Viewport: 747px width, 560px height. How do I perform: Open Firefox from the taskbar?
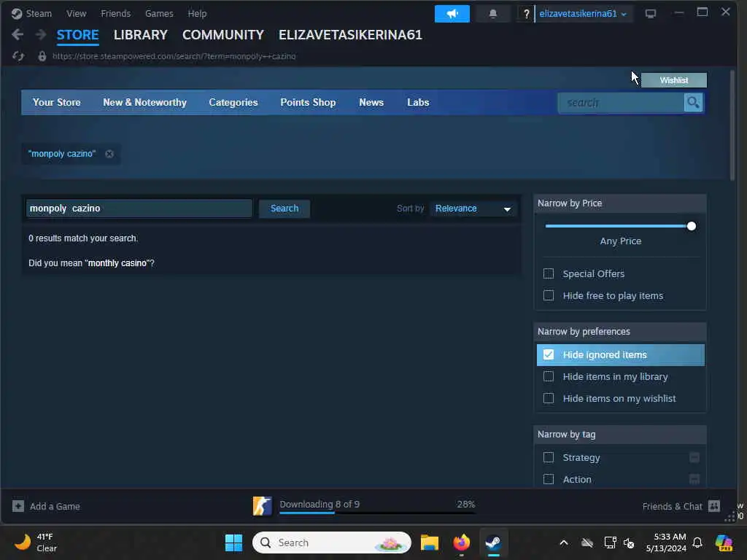pyautogui.click(x=461, y=542)
